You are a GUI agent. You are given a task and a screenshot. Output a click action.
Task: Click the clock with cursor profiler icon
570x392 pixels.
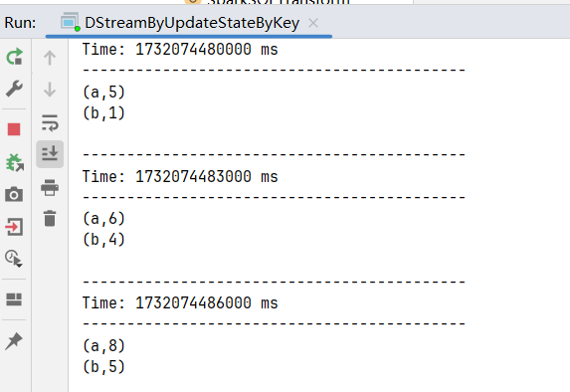[x=14, y=259]
